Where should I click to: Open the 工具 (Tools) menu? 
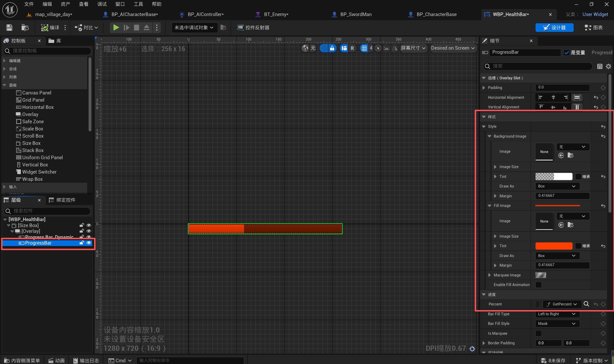point(138,4)
